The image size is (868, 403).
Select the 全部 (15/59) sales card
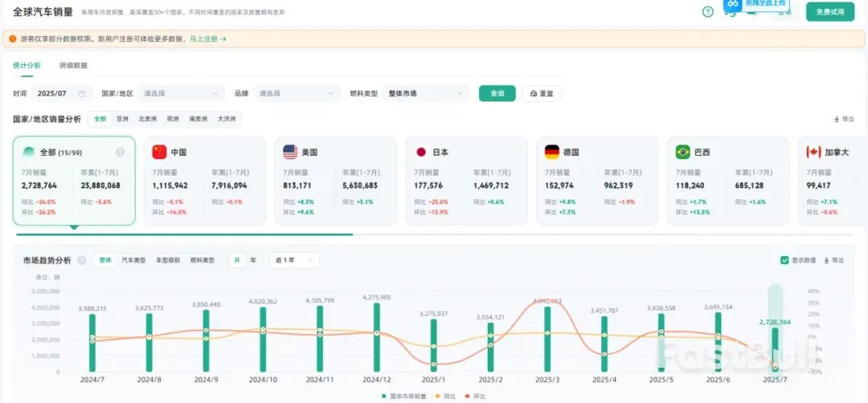click(x=74, y=181)
